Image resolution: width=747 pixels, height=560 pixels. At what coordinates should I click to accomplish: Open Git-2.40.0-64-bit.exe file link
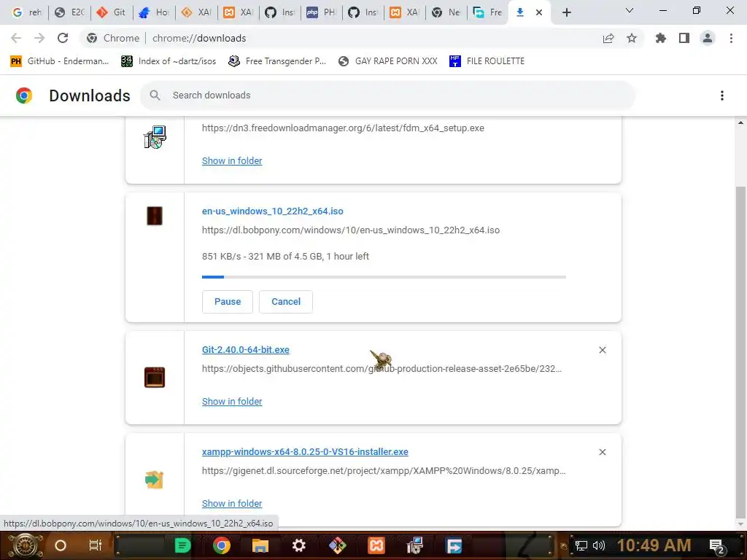pyautogui.click(x=245, y=349)
